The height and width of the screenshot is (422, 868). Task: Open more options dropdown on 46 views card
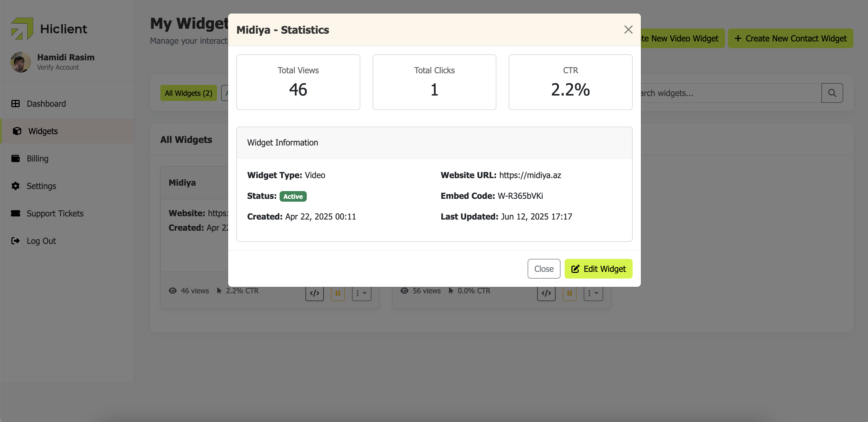pyautogui.click(x=362, y=293)
